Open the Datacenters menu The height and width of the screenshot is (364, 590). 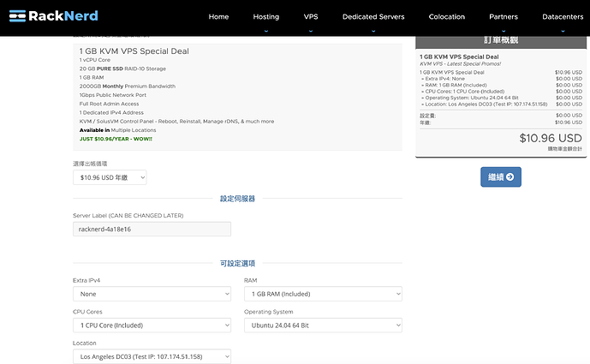coord(563,16)
